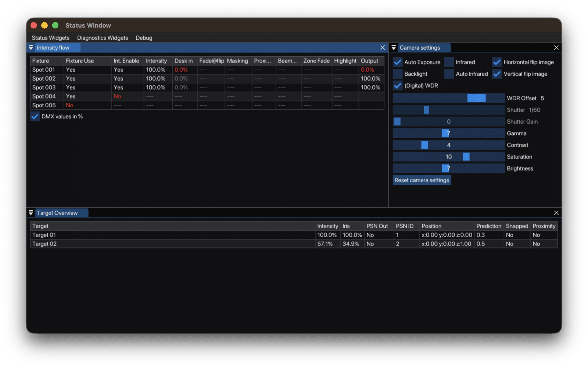Toggle the (Digital) WDR checkbox
The image size is (588, 368).
398,86
